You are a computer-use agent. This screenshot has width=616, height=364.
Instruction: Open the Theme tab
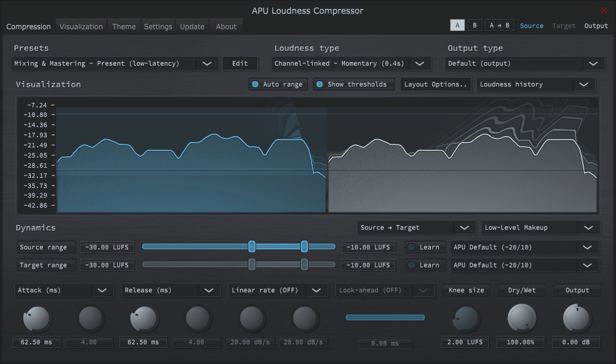click(x=124, y=26)
